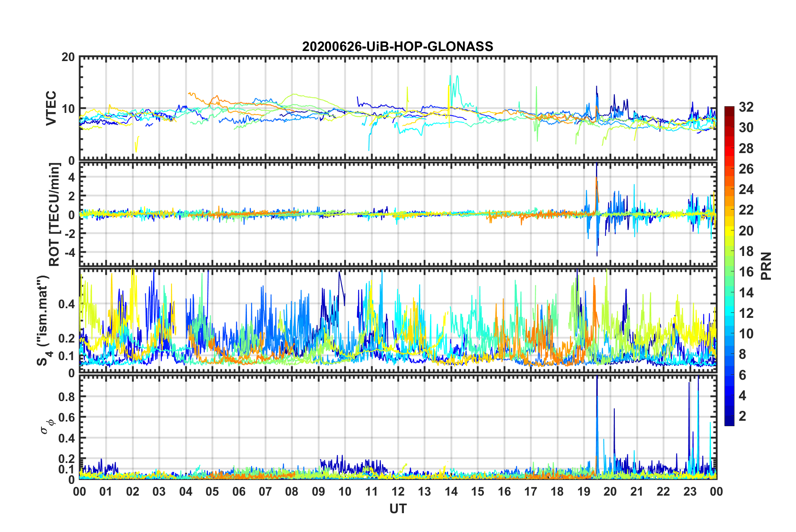
Task: Click S4 axis tick value 0.4
Action: pos(67,304)
